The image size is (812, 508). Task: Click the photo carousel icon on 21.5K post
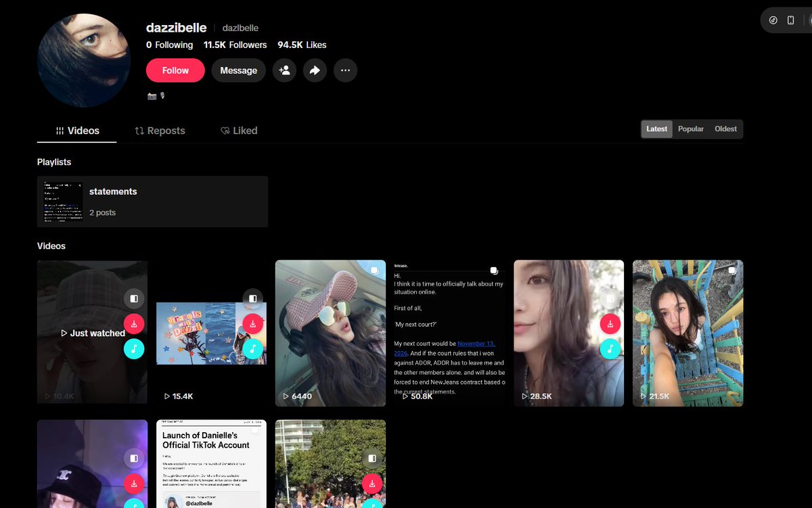[732, 270]
